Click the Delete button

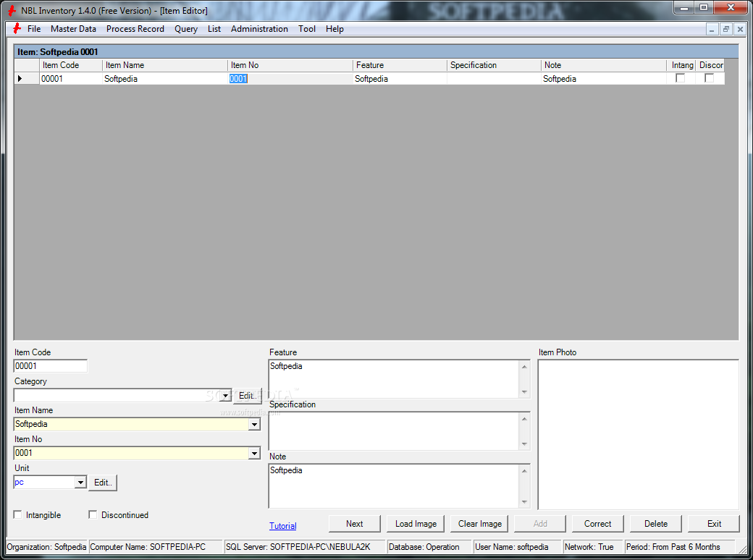[x=656, y=524]
